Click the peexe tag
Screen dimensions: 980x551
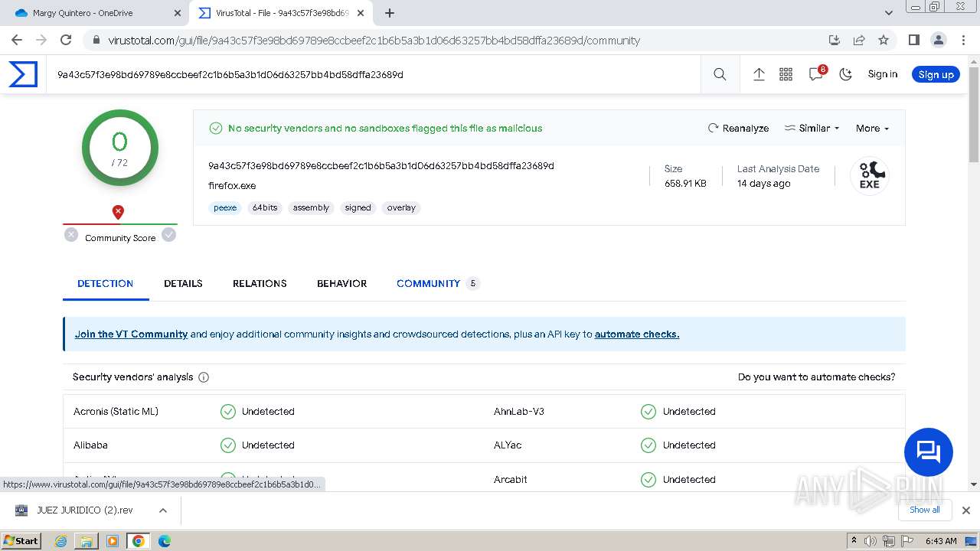[225, 207]
